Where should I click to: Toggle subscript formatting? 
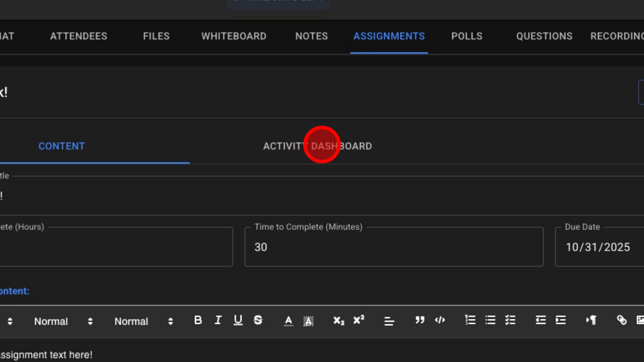(338, 320)
